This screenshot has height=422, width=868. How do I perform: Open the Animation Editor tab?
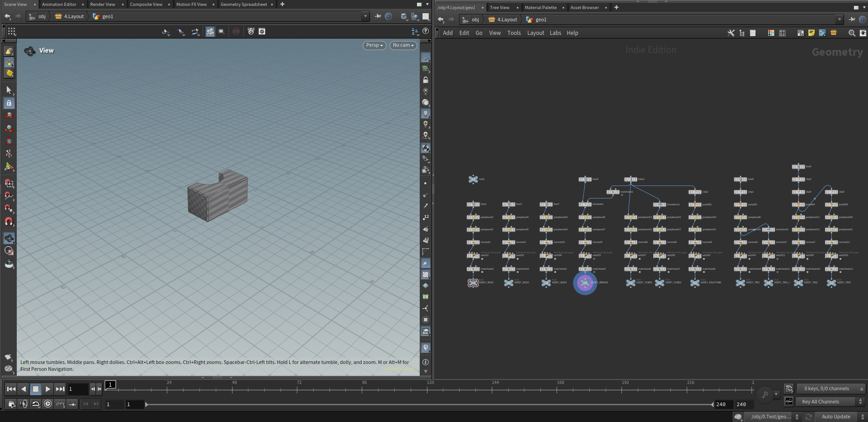pos(59,4)
